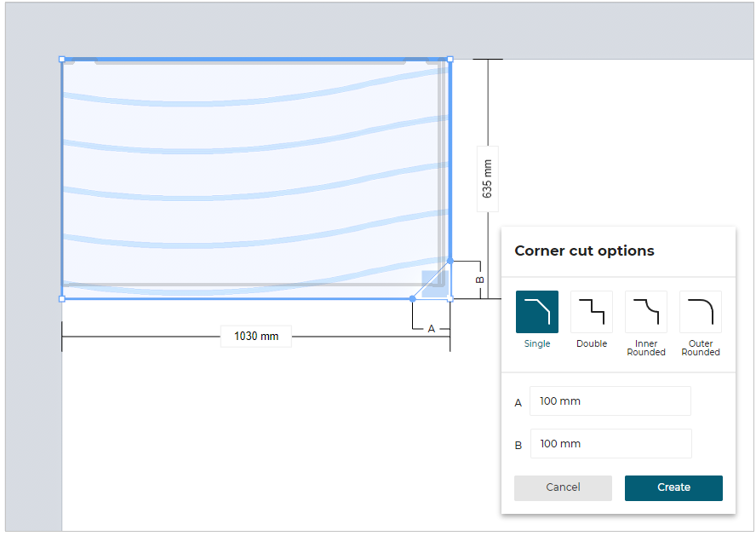Select the Single option as active style

click(536, 311)
